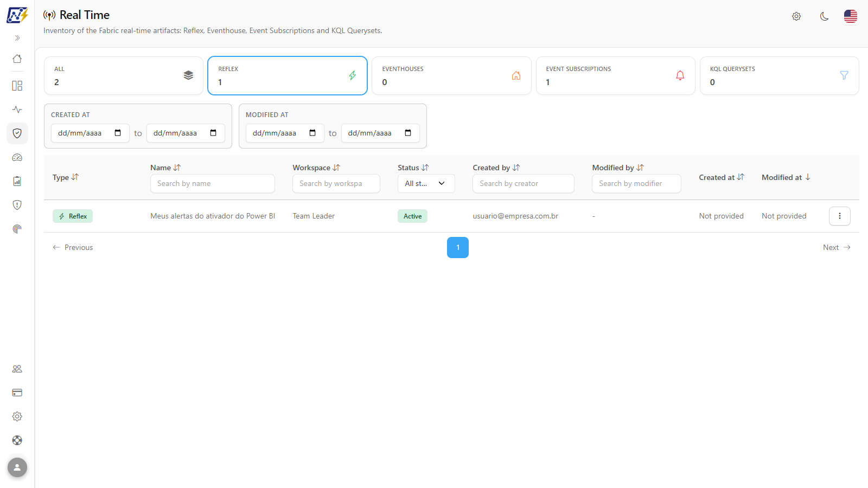Image resolution: width=868 pixels, height=488 pixels.
Task: Focus the Search by creator field
Action: pyautogui.click(x=523, y=183)
